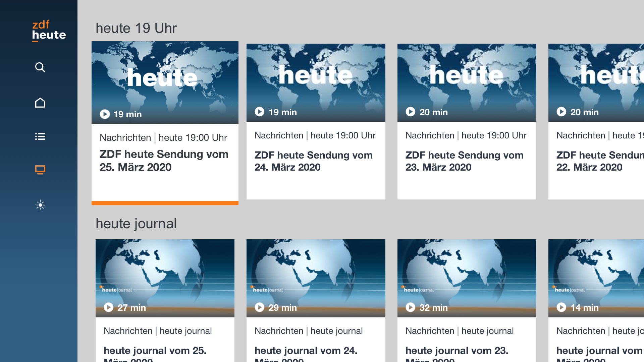Select title ZDF heute Sendung 25. März
This screenshot has width=644, height=362.
coord(164,161)
